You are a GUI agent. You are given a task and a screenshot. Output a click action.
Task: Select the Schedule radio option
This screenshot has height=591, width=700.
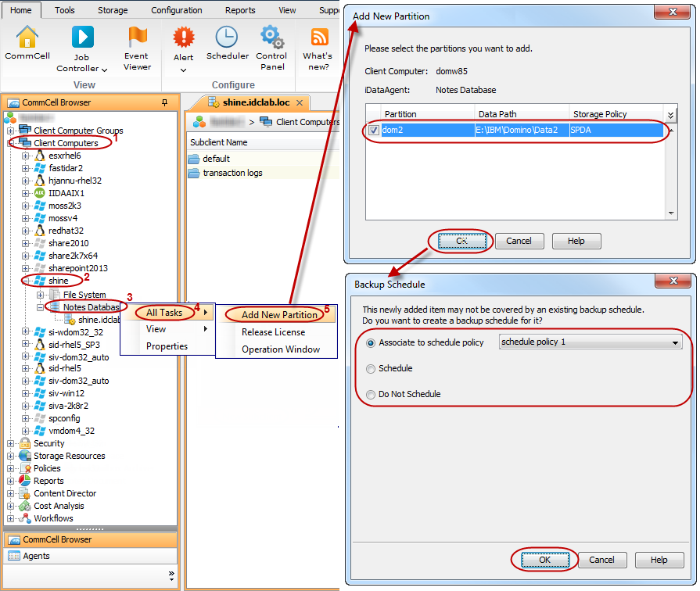click(371, 369)
